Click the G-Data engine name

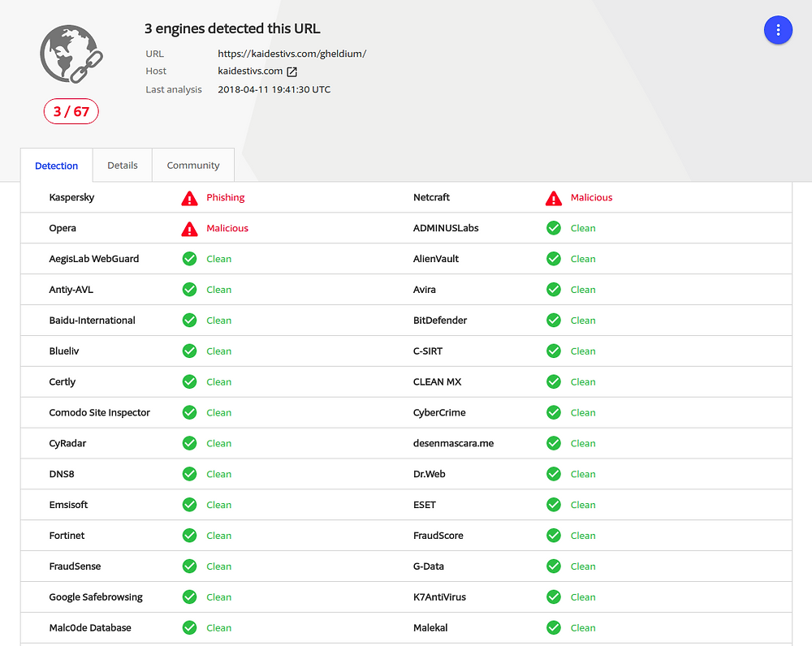[428, 566]
